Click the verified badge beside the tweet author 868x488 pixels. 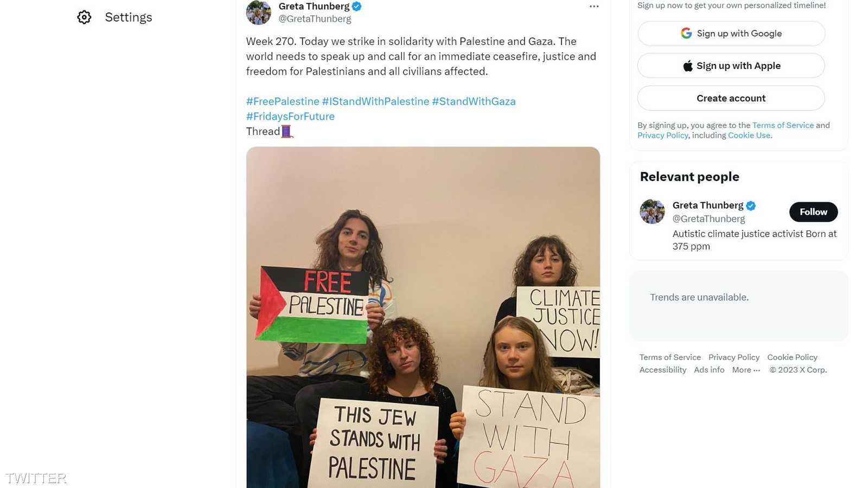click(x=356, y=7)
